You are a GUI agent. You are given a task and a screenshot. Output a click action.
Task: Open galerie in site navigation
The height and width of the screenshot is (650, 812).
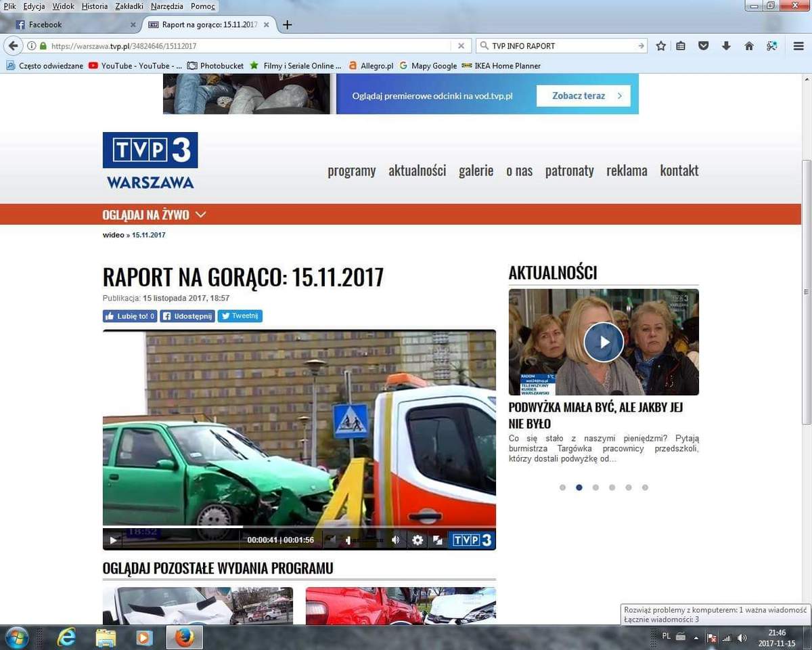pos(476,171)
